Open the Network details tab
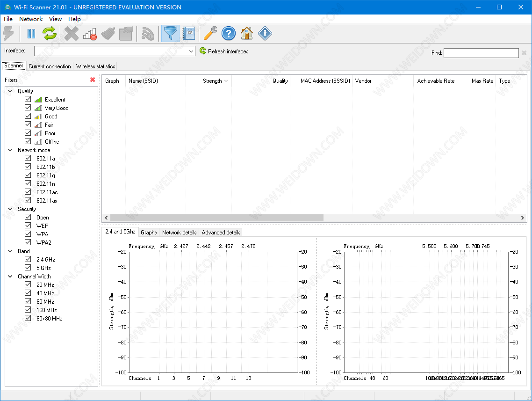The image size is (532, 401). pyautogui.click(x=179, y=232)
